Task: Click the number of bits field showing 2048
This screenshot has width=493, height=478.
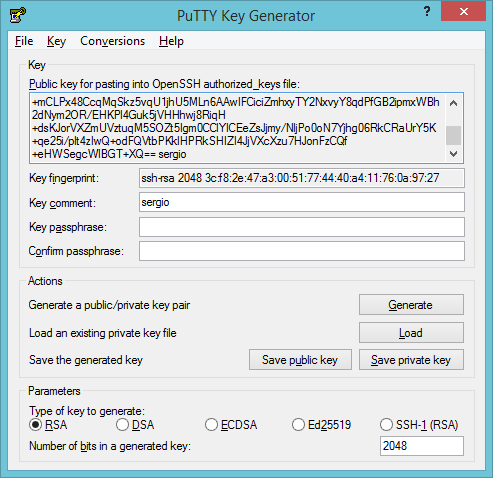Action: [x=422, y=446]
